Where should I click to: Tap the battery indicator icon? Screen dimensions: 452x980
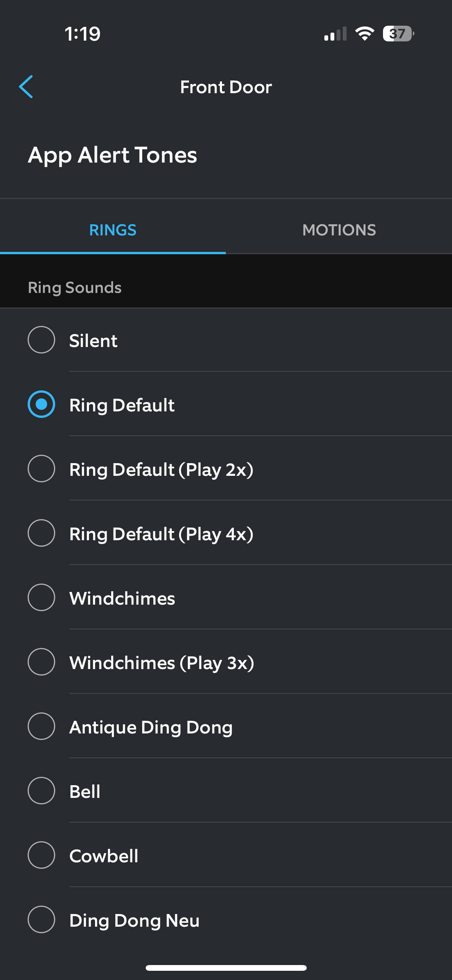click(398, 34)
